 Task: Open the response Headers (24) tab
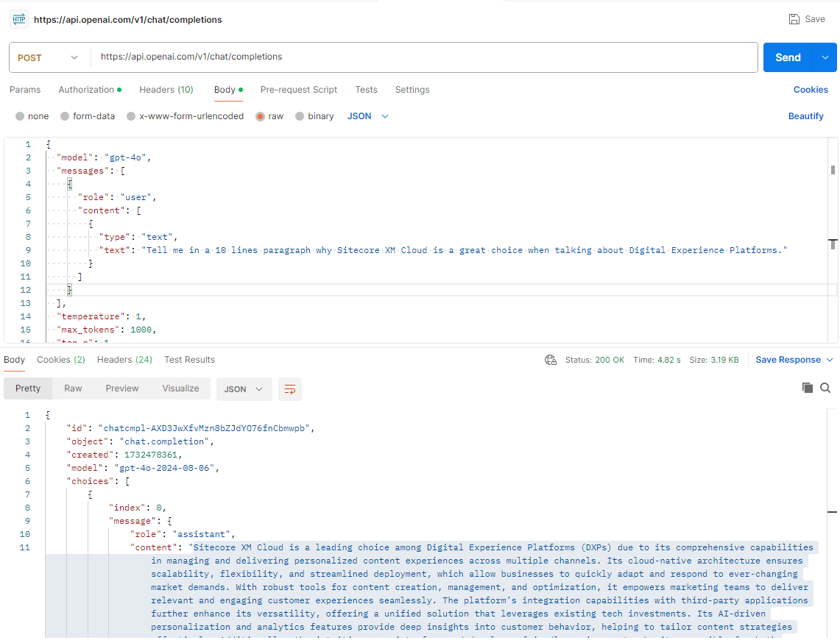pyautogui.click(x=124, y=360)
